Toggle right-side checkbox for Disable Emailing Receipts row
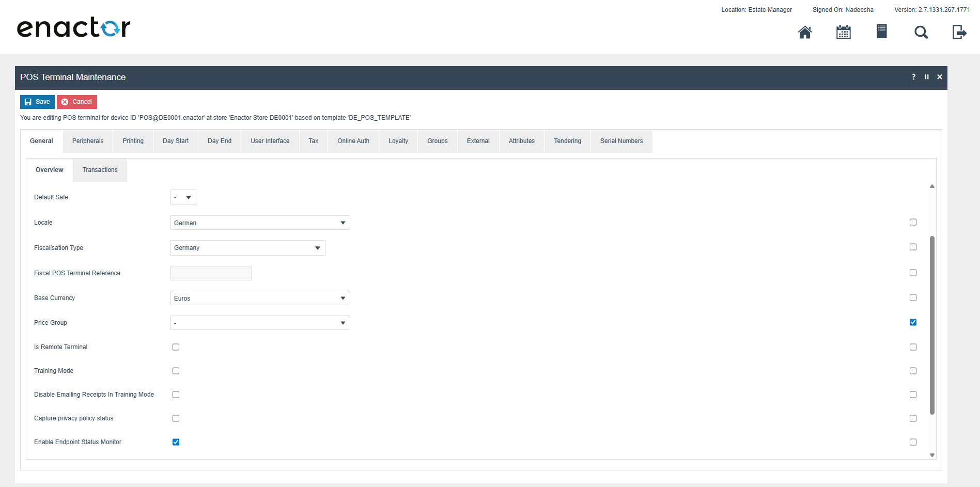 [913, 395]
